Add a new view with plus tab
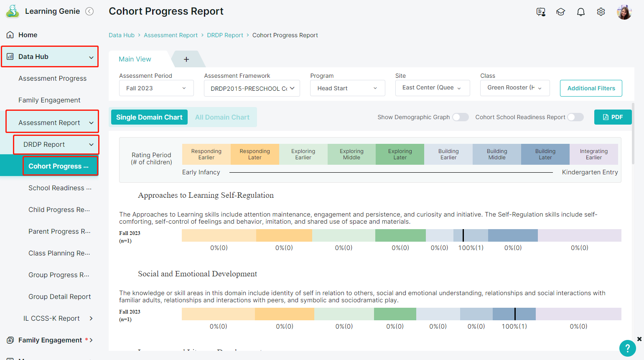The width and height of the screenshot is (644, 360). coord(186,59)
